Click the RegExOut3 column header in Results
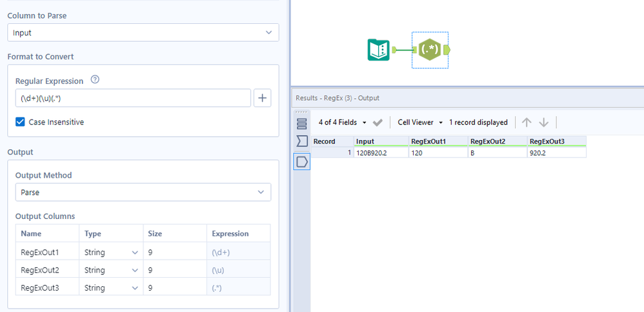Image resolution: width=644 pixels, height=312 pixels. (557, 141)
